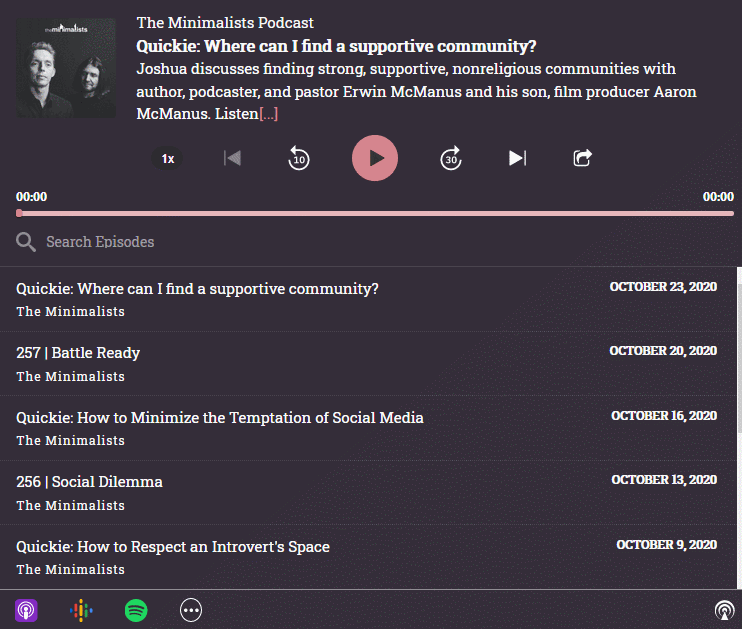Select 'How to Minimize the Temptation of Social Media'
The image size is (742, 629).
point(368,428)
